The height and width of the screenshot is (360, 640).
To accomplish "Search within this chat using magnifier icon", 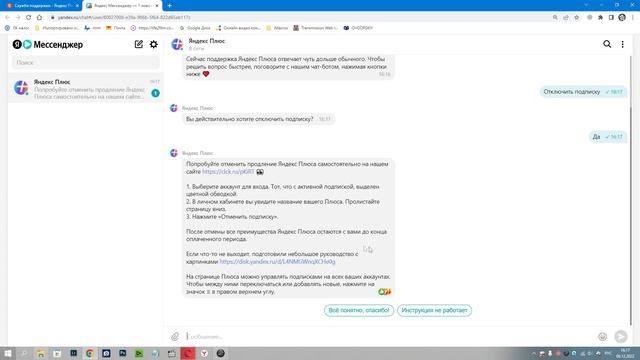I will pyautogui.click(x=607, y=44).
